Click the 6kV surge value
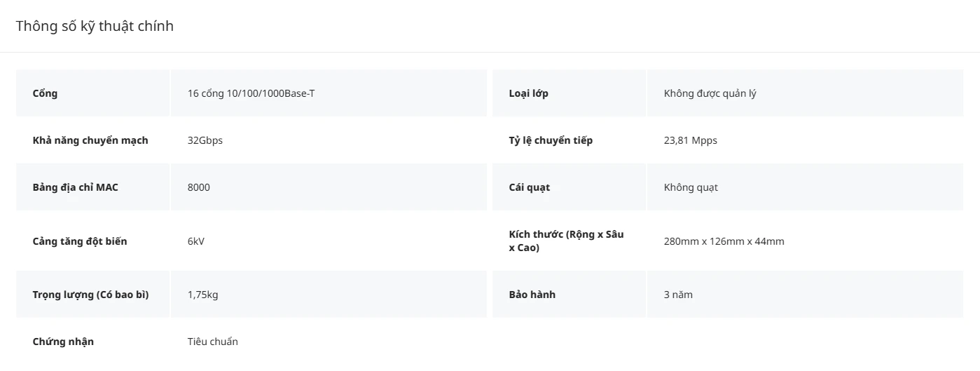This screenshot has height=371, width=980. click(x=196, y=241)
